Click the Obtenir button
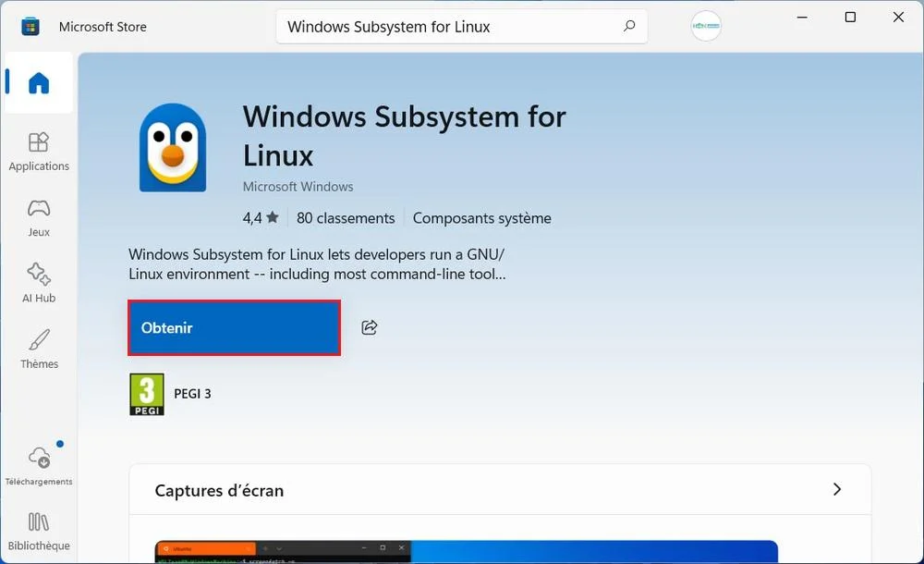 (235, 328)
